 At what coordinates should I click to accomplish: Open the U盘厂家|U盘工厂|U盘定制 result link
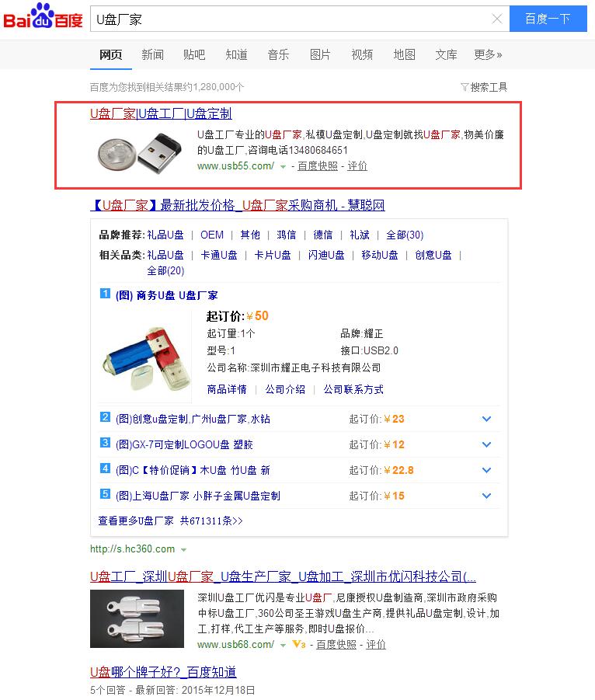click(x=161, y=114)
